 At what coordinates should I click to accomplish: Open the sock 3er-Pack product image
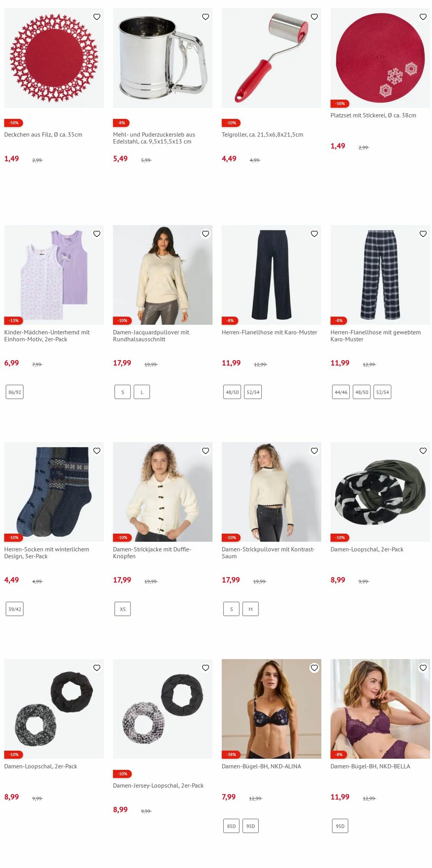pyautogui.click(x=54, y=492)
